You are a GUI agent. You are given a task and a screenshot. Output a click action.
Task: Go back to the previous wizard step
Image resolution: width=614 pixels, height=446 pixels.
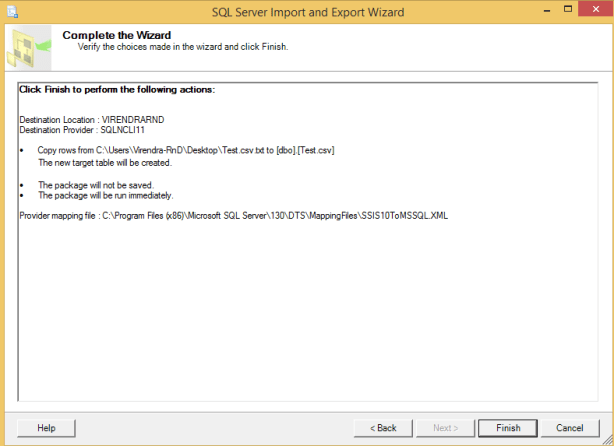[383, 428]
